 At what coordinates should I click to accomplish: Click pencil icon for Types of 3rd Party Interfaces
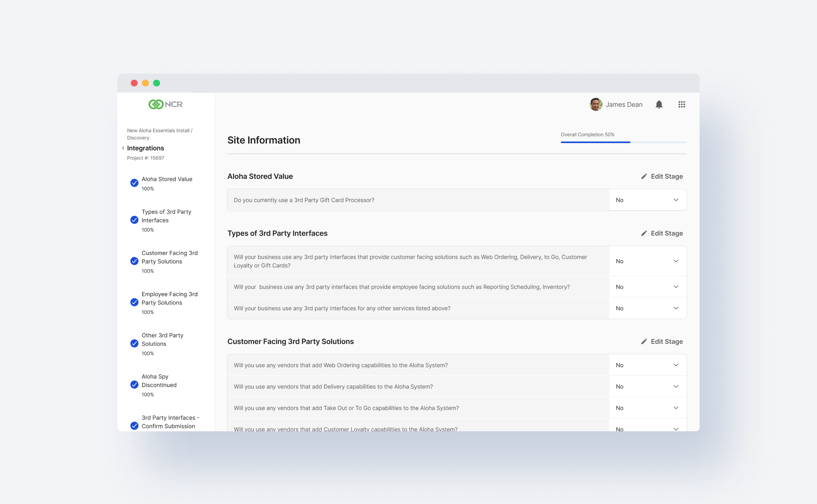644,233
